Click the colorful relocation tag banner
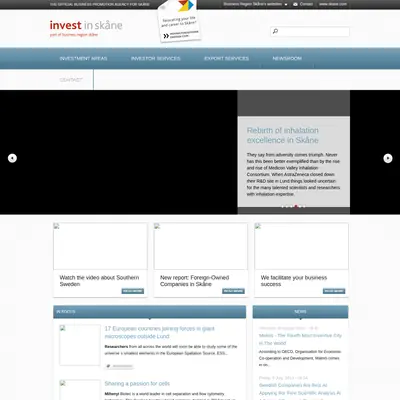 tap(179, 21)
